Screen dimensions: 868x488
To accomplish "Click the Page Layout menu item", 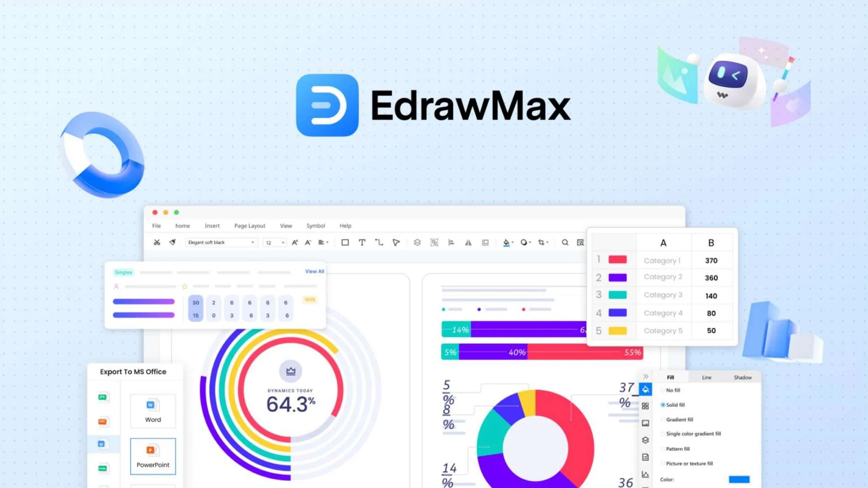I will [x=250, y=225].
